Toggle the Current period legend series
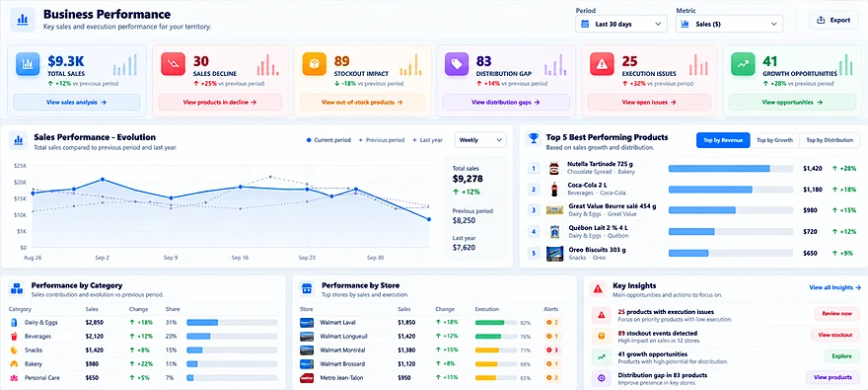This screenshot has height=390, width=868. [328, 140]
